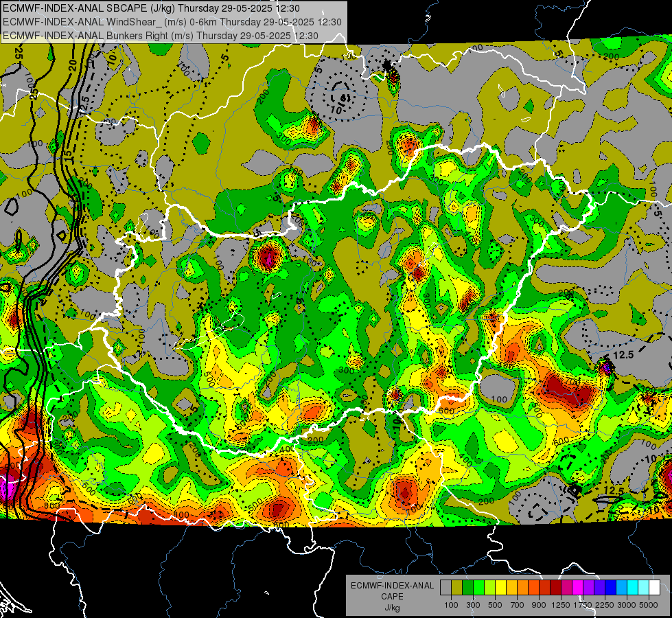Click the amber gold legend swatch
Image resolution: width=672 pixels, height=618 pixels.
pos(511,588)
